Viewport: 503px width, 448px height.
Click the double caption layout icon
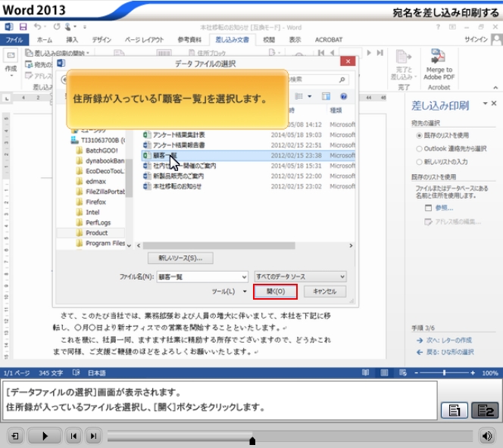(485, 410)
